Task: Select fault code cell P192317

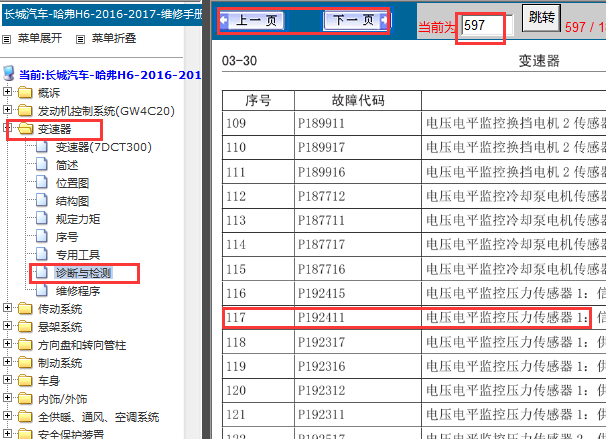Action: tap(357, 342)
